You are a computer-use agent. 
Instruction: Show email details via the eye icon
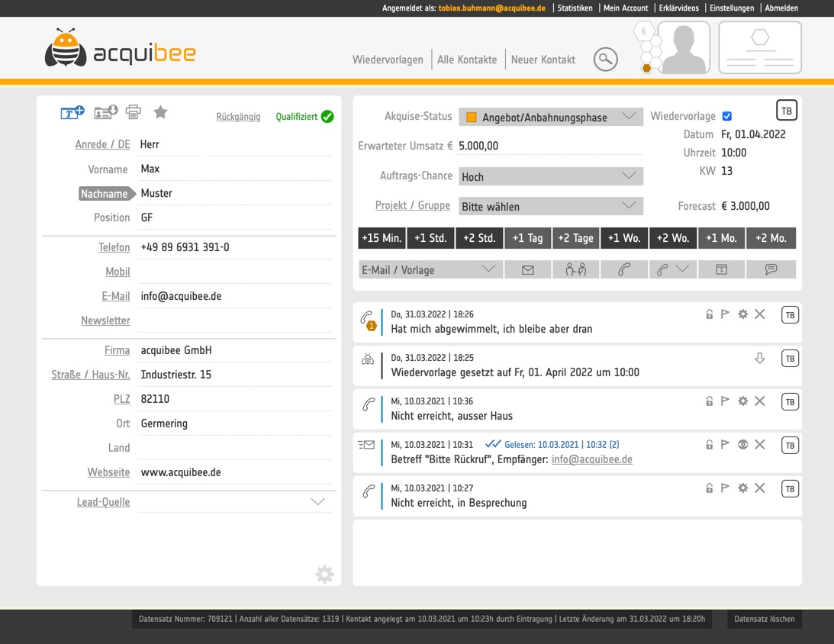(742, 445)
